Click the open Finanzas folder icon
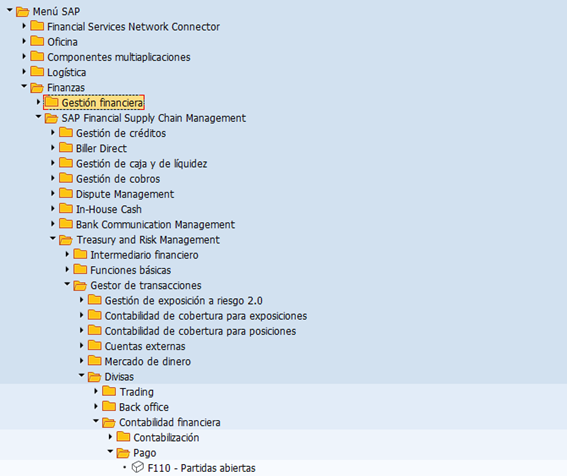Screen dimensions: 567x476 pos(37,88)
